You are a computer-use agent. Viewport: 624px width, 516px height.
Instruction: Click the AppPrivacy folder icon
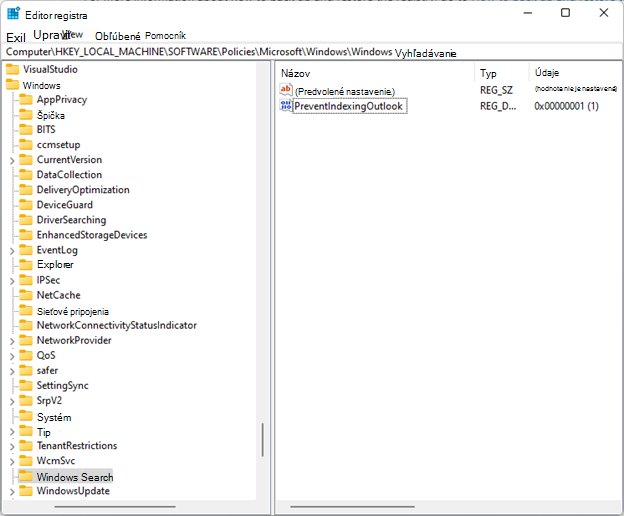[26, 99]
